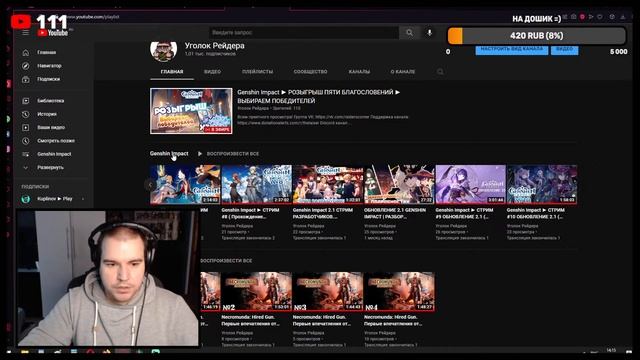Click the YouTube logo in header
Screen dimensions: 640x360
(53, 33)
